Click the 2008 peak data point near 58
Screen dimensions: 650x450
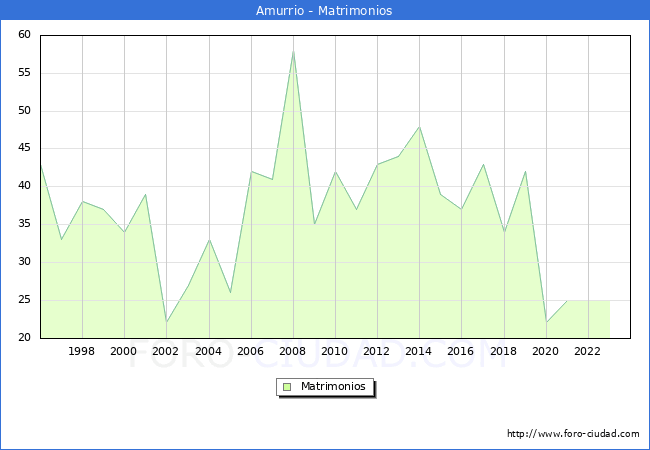[293, 51]
